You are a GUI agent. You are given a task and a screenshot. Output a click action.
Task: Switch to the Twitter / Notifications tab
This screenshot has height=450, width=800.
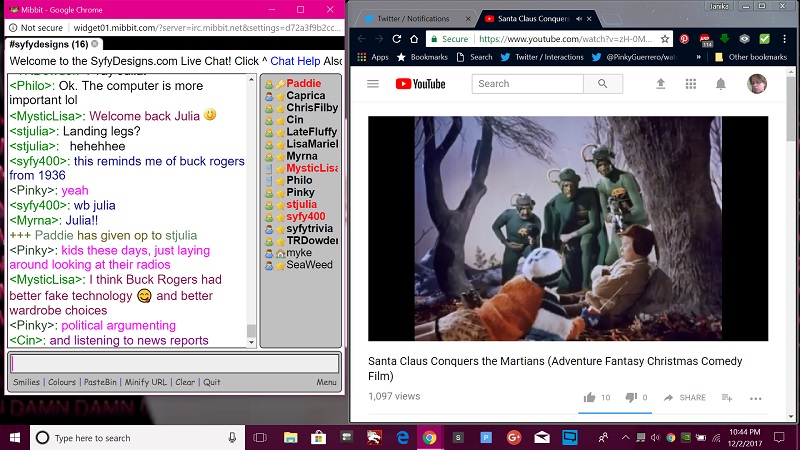[413, 18]
